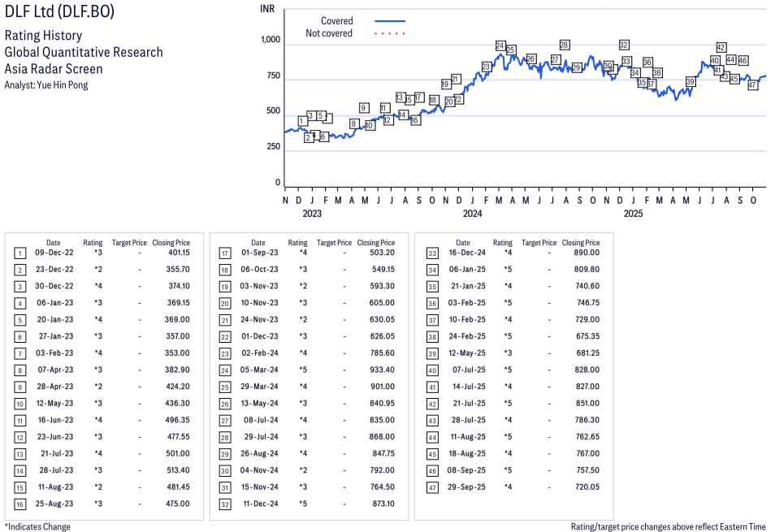Click the blue Covered legend line sample
Viewport: 775px width, 532px height.
click(x=390, y=21)
